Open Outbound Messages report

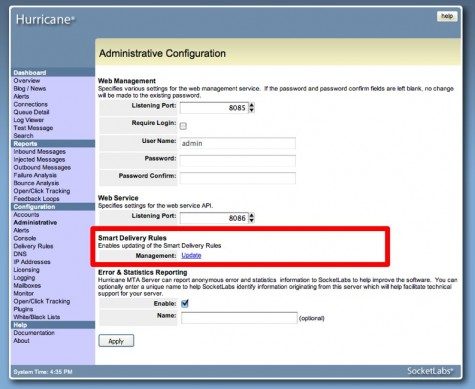pyautogui.click(x=42, y=167)
